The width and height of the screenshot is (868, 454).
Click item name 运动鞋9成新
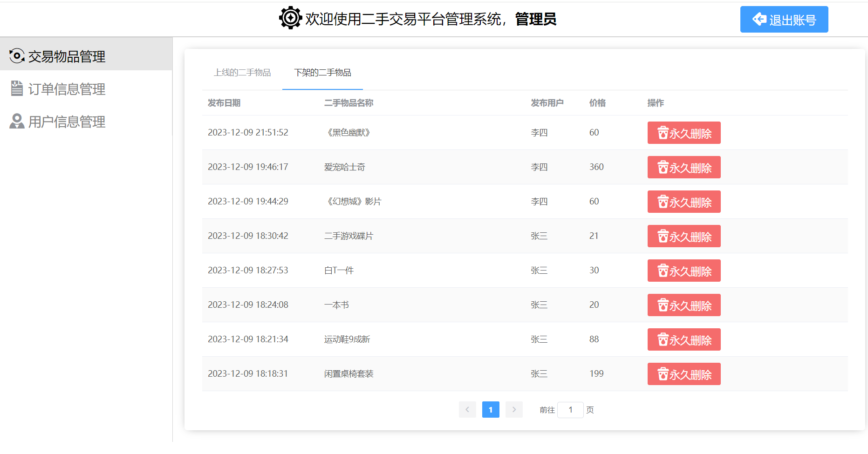[x=347, y=339]
